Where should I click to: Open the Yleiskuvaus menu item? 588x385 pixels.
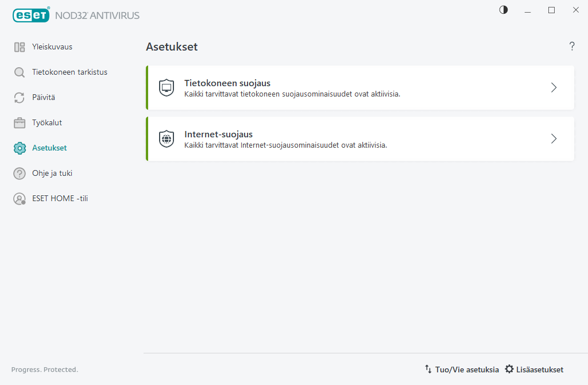[52, 47]
